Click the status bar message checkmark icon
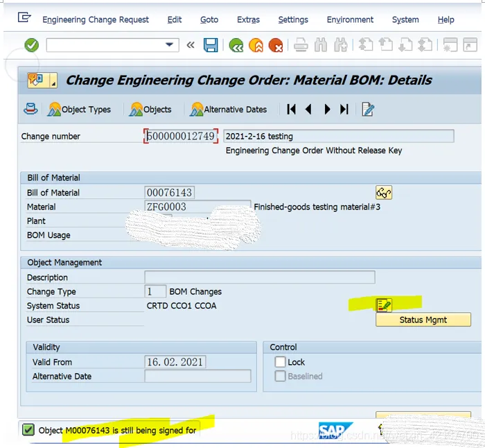 point(28,430)
